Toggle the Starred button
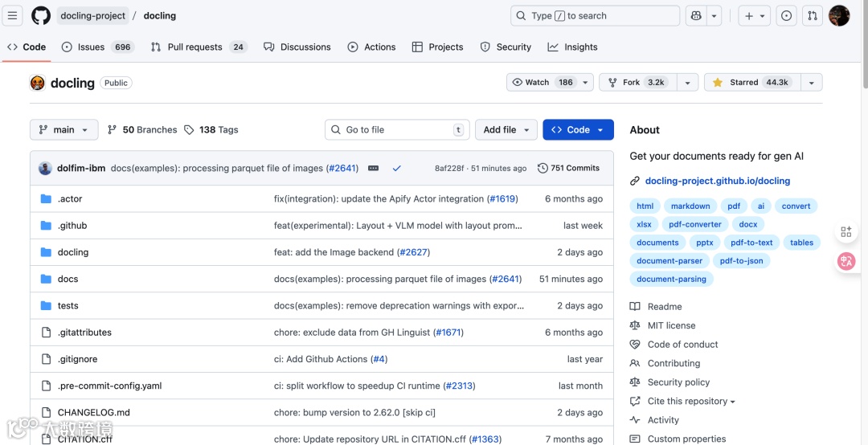Viewport: 868px width, 445px height. [x=751, y=83]
